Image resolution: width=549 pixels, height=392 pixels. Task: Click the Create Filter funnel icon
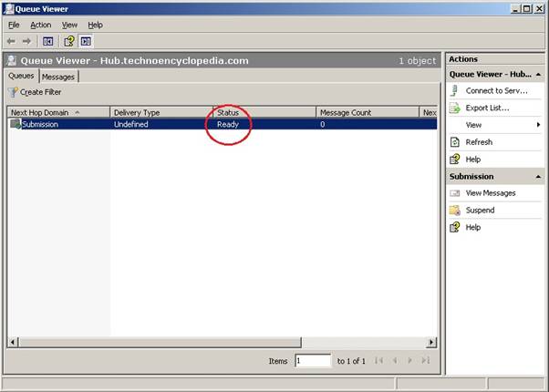click(13, 92)
